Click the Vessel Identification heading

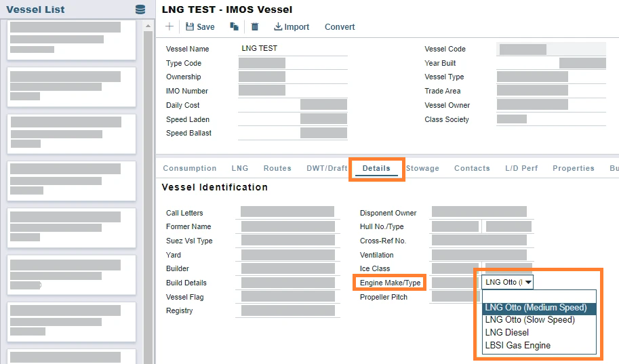tap(215, 187)
